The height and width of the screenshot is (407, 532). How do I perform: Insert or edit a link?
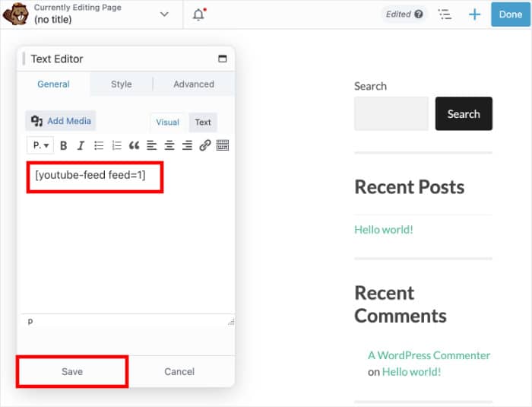(205, 145)
